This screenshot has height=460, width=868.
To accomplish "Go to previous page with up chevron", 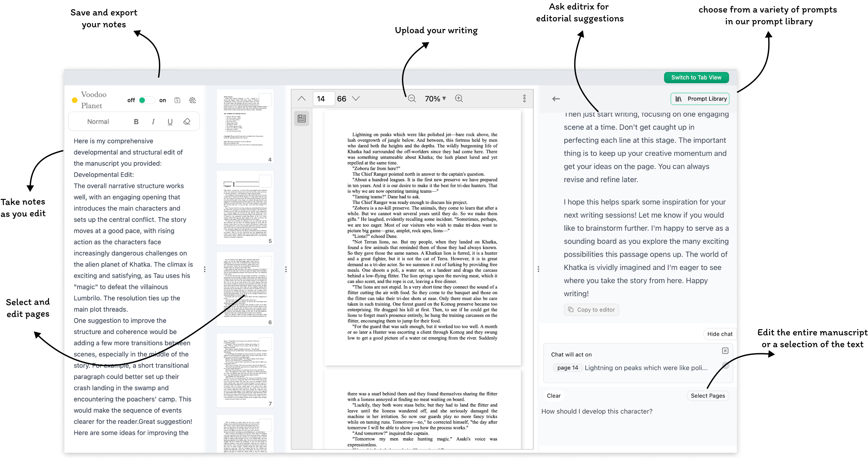I will (301, 98).
